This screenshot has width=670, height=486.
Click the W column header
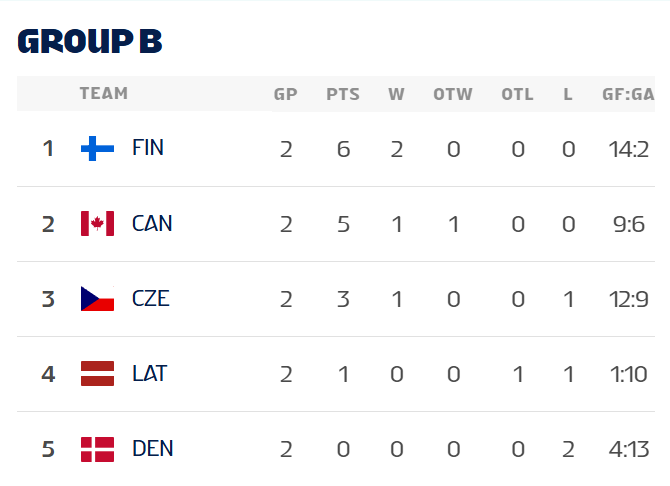pyautogui.click(x=396, y=95)
